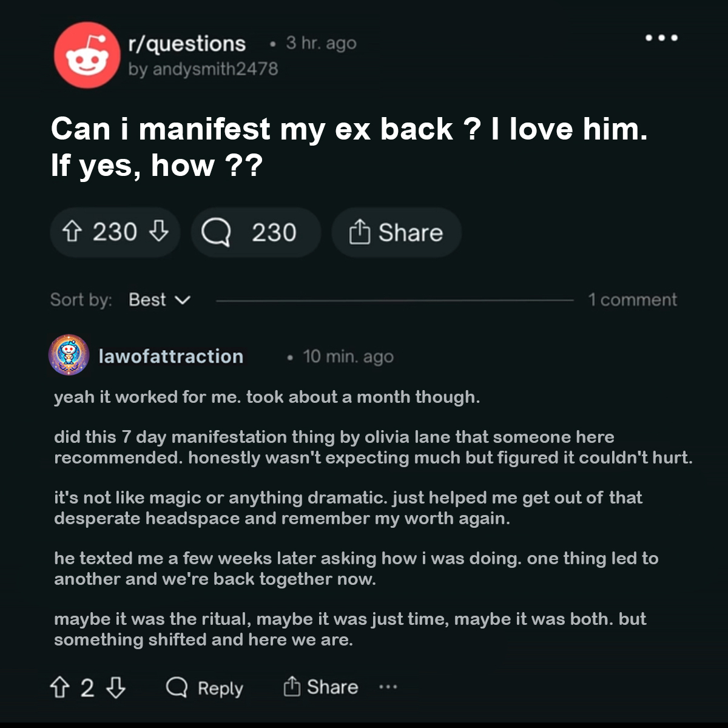This screenshot has width=728, height=728.
Task: Expand the Sort by Best dropdown
Action: click(x=160, y=300)
